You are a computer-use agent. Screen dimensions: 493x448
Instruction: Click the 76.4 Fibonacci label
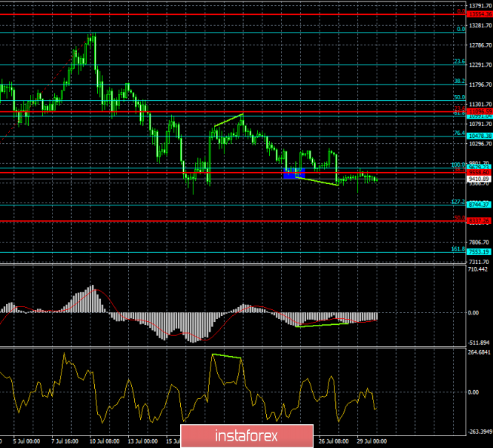(x=459, y=133)
